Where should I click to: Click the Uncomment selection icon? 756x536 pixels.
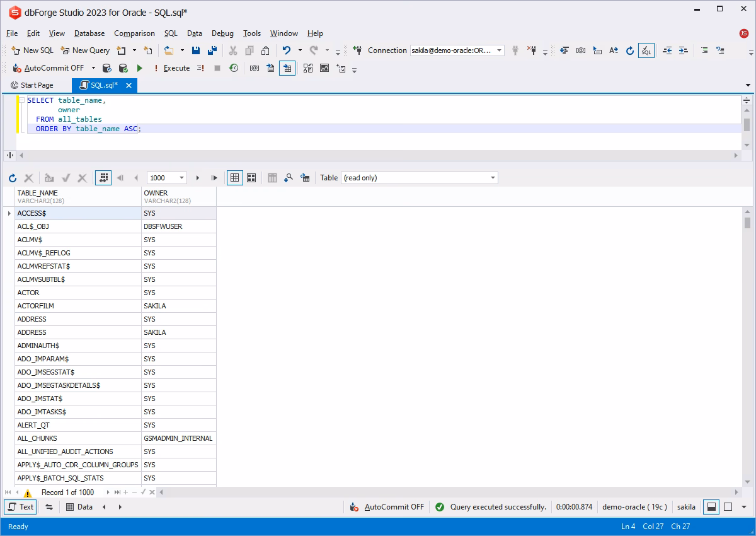coord(721,50)
